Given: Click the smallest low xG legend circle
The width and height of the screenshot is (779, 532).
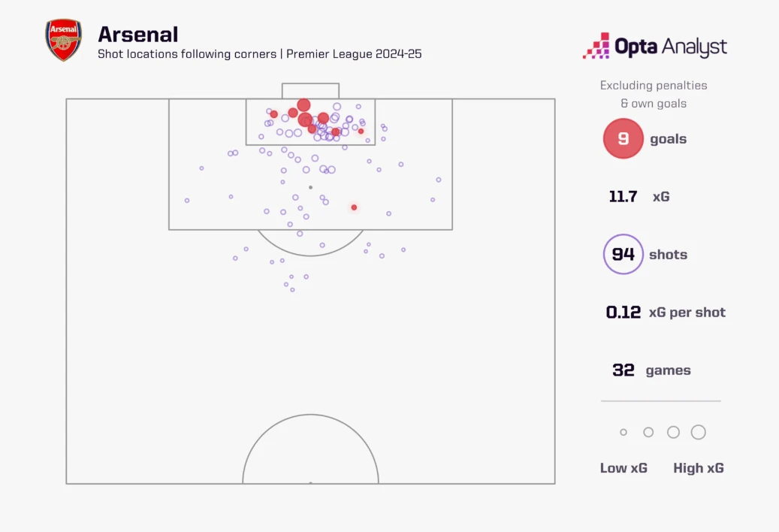Looking at the screenshot, I should (624, 432).
